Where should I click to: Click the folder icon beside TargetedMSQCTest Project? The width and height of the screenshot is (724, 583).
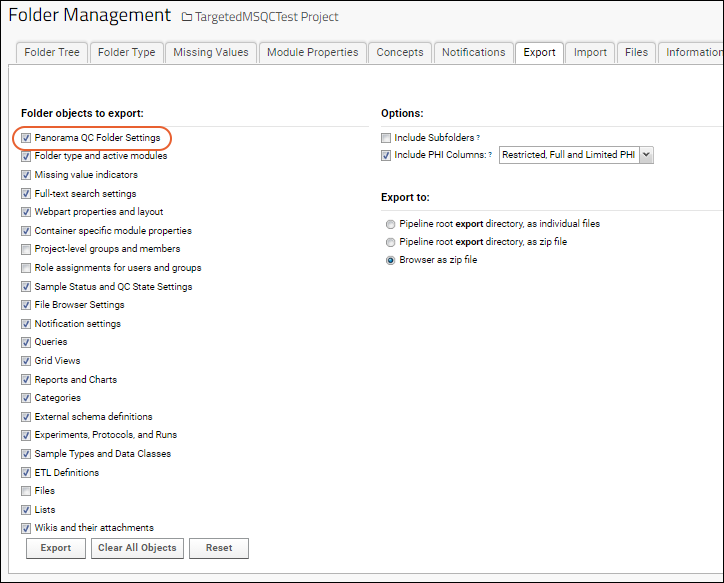click(187, 17)
